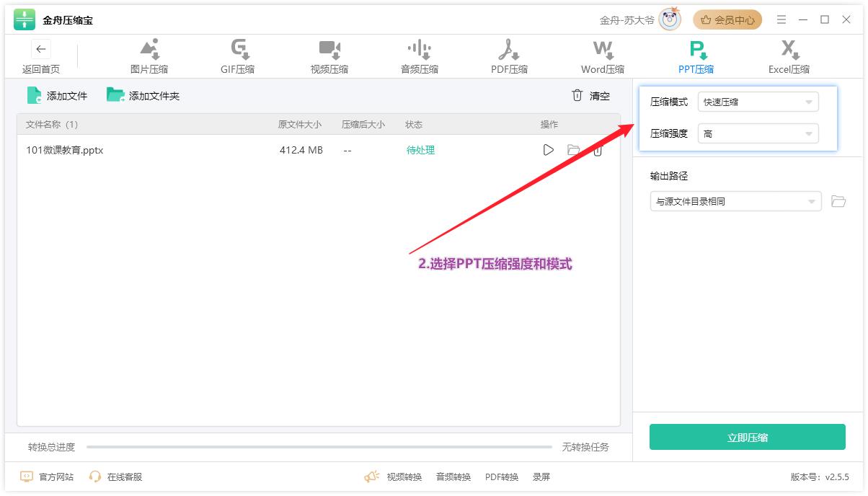Click the 立即压缩 button
868x496 pixels.
pos(747,437)
